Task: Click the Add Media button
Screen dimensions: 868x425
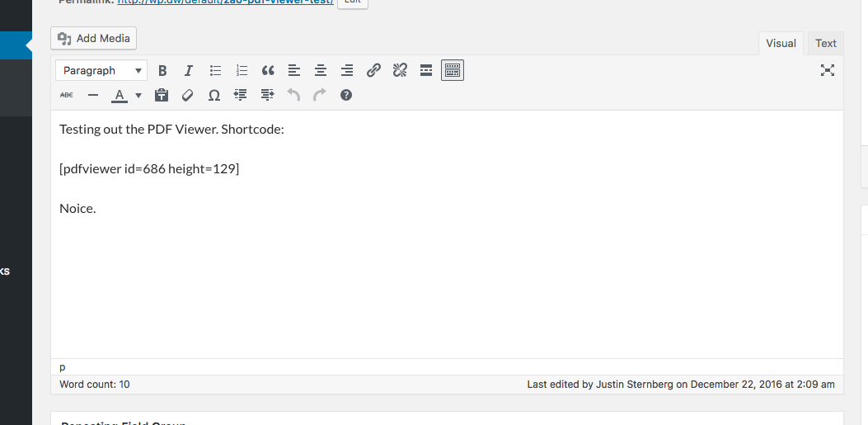Action: pyautogui.click(x=93, y=38)
